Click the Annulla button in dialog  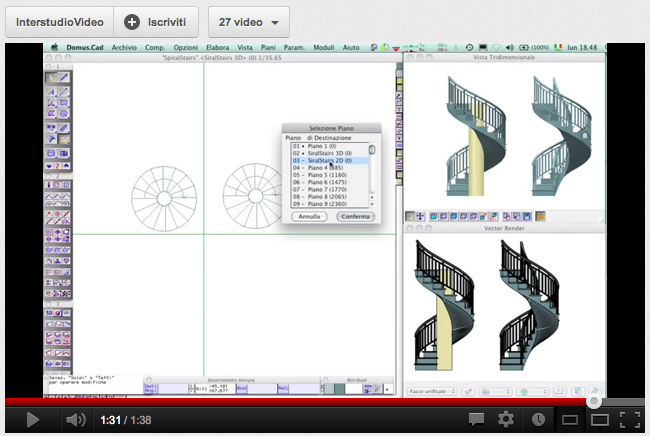coord(309,216)
